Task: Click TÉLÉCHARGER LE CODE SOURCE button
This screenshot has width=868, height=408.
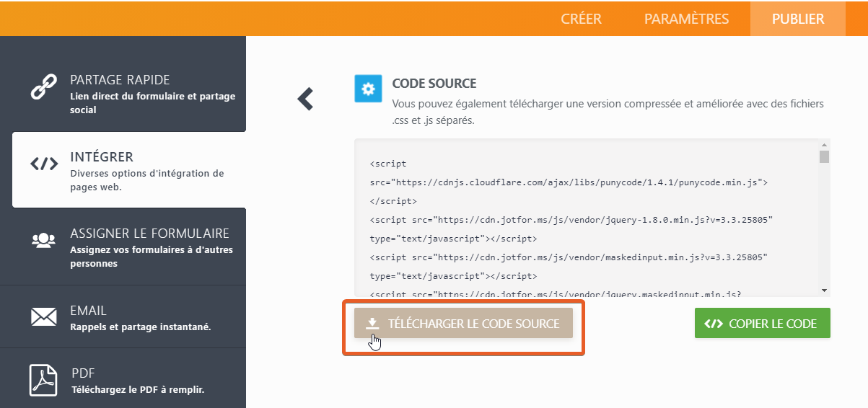Action: point(463,324)
